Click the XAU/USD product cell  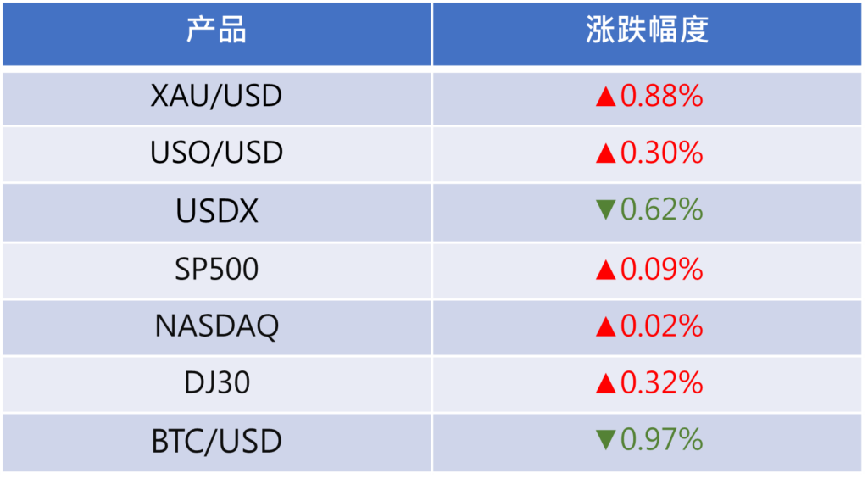pos(216,97)
